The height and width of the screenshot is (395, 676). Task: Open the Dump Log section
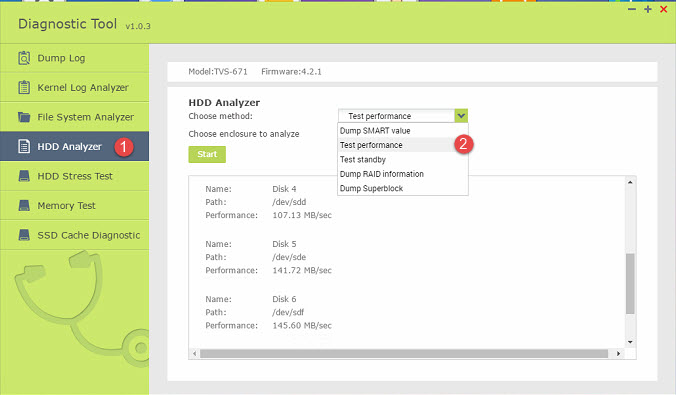pos(75,58)
